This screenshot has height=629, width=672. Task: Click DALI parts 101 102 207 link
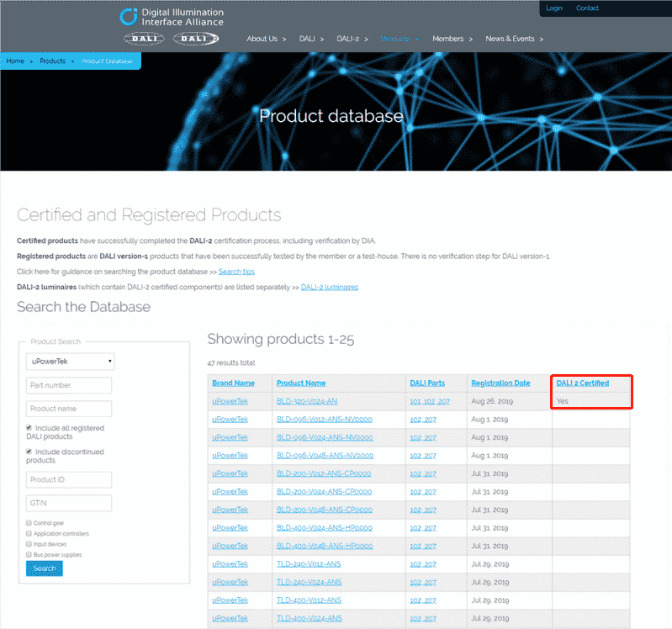click(x=430, y=401)
